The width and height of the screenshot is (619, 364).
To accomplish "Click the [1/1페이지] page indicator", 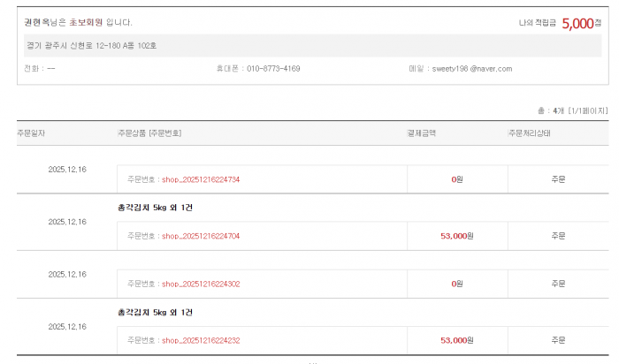I will point(588,111).
